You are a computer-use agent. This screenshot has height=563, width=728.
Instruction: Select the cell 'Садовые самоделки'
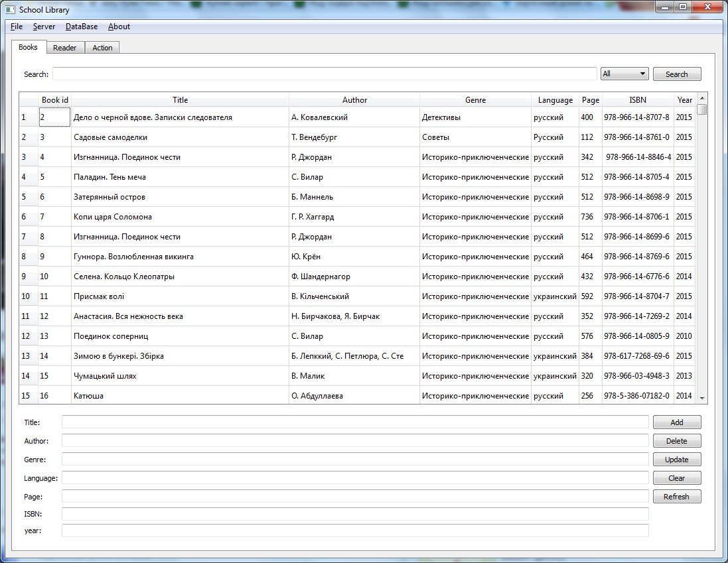coord(180,137)
